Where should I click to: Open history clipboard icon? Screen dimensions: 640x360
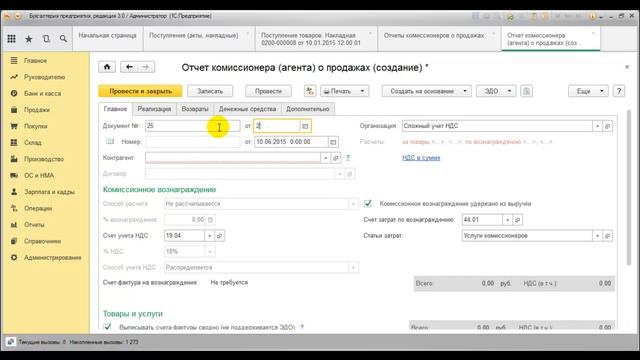point(46,39)
